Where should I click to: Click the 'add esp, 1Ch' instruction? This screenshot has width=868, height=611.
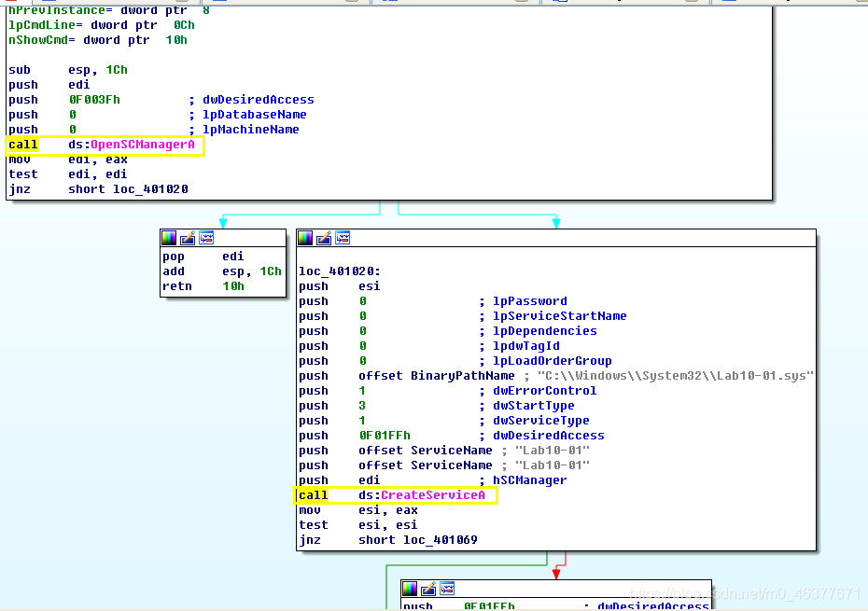coord(222,271)
